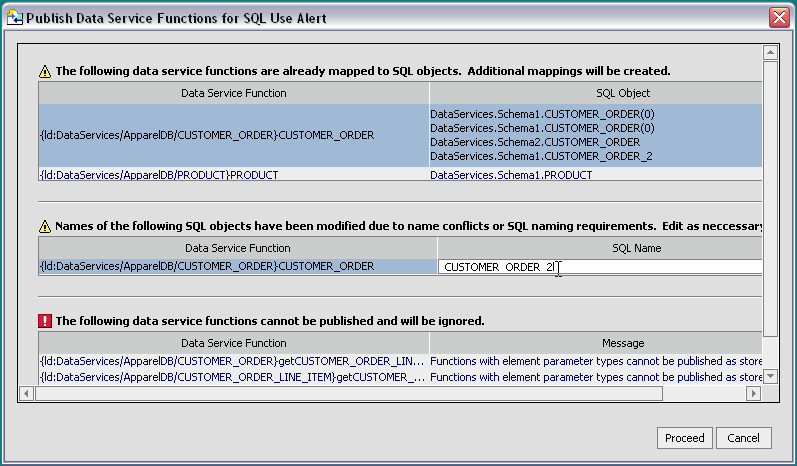This screenshot has width=797, height=466.
Task: Click Data Service Function header in third table
Action: tap(234, 343)
